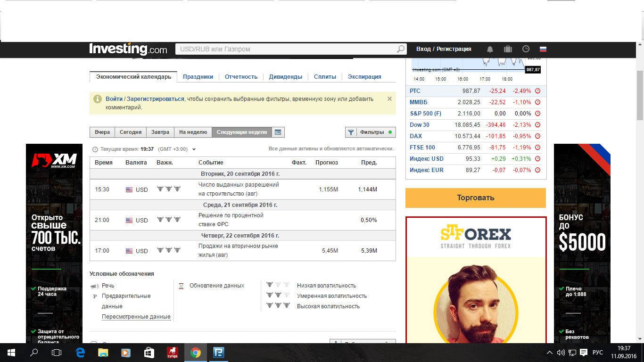644x362 pixels.
Task: Open Google Chrome from the taskbar
Action: click(x=195, y=353)
